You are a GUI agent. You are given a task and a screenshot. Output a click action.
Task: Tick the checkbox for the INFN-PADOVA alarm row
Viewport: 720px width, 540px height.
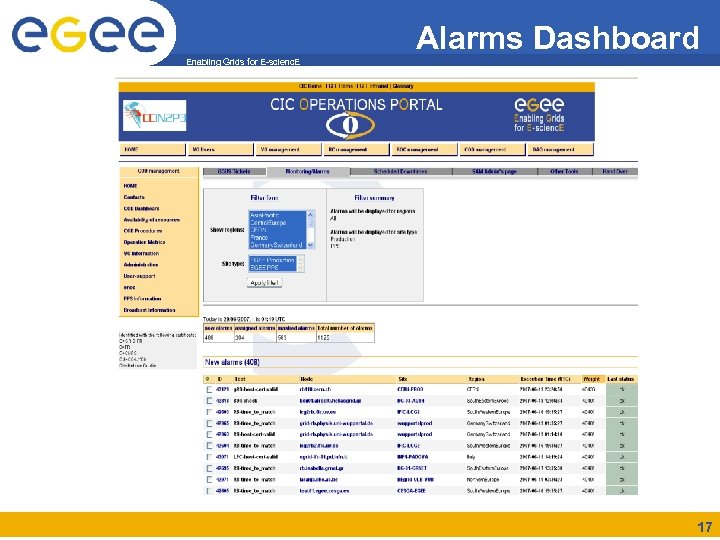pyautogui.click(x=209, y=457)
